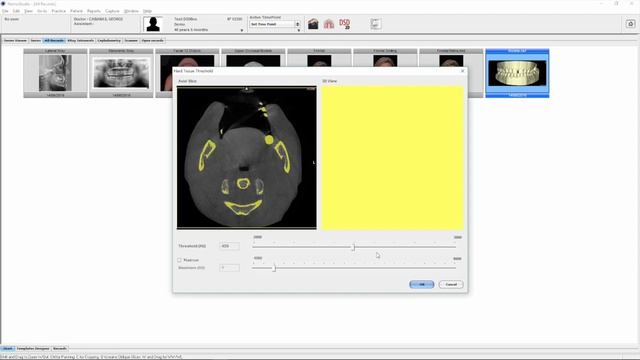Viewport: 640px width, 360px height.
Task: Open the Reports menu
Action: pyautogui.click(x=94, y=11)
